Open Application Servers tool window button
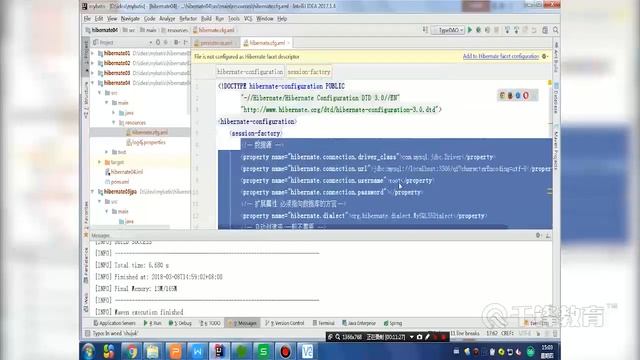The image size is (640, 360). tap(115, 323)
